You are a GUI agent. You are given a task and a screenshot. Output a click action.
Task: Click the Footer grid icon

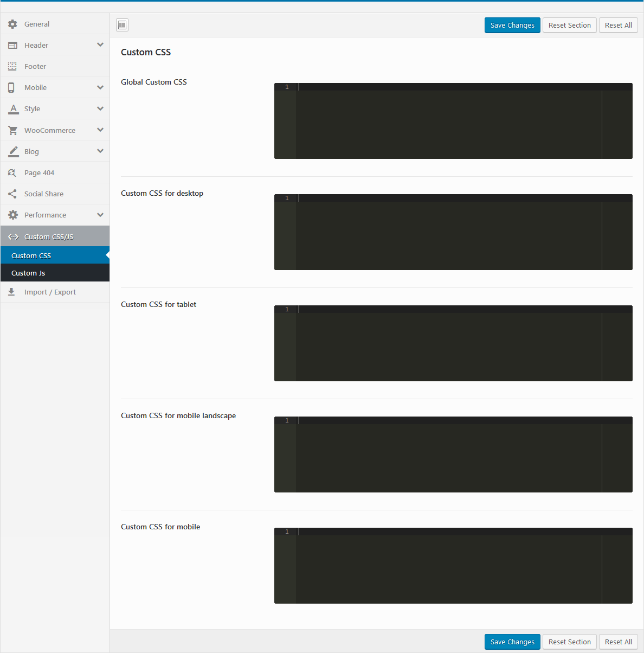point(12,66)
